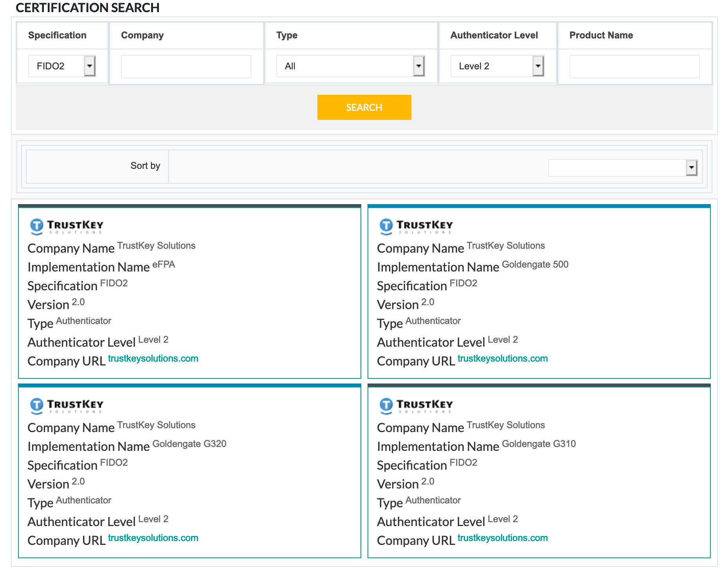This screenshot has height=568, width=728.
Task: Click Level 2 value in Goldengate G320 card
Action: click(153, 519)
